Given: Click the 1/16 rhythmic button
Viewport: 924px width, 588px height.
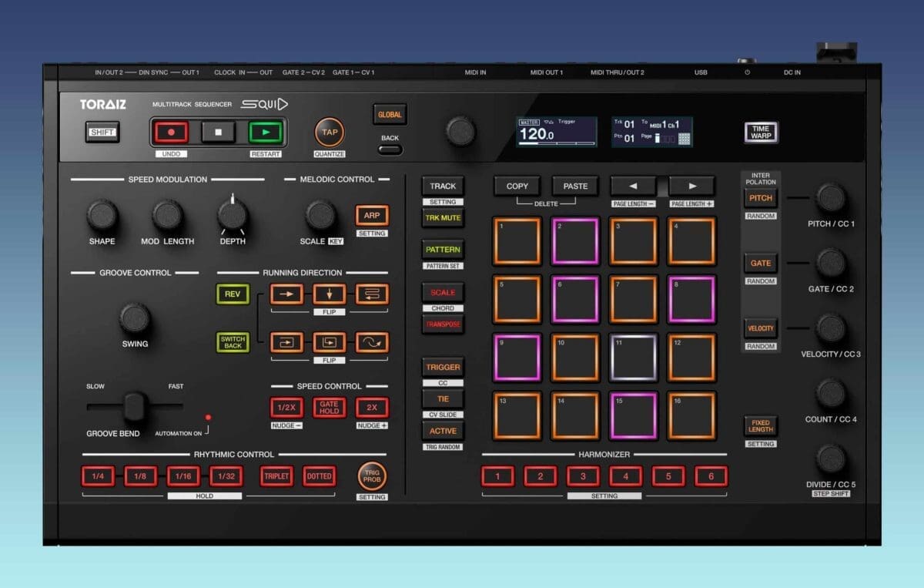Looking at the screenshot, I should (183, 476).
